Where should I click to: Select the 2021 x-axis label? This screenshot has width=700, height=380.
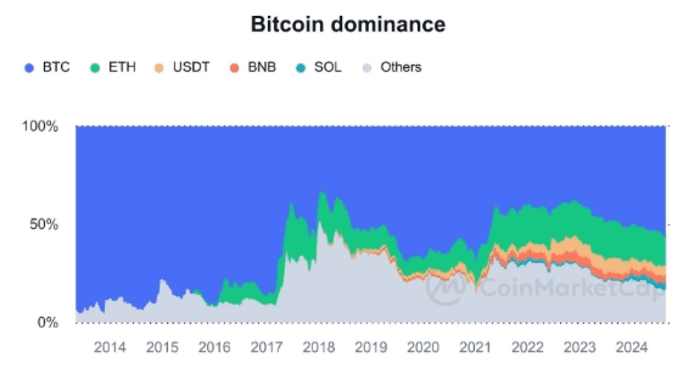(475, 347)
